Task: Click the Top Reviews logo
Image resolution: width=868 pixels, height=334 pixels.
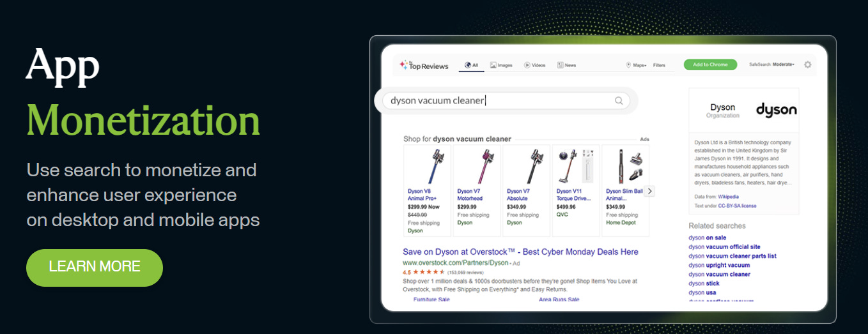Action: click(x=424, y=65)
